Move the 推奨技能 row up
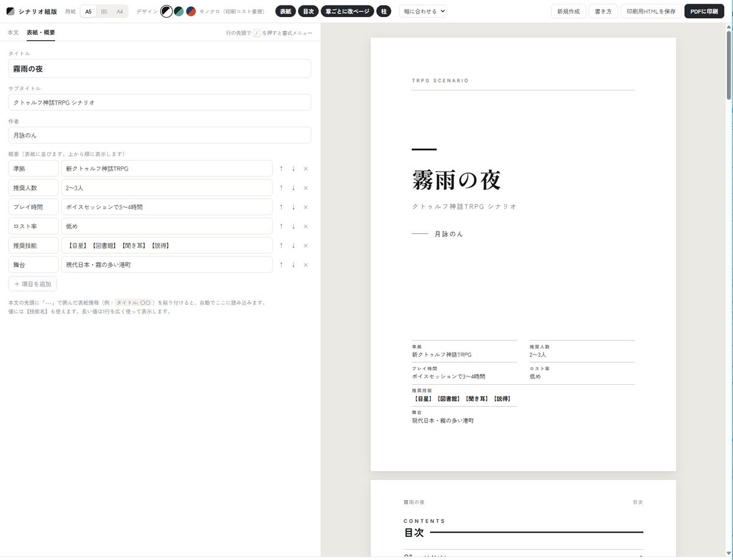The image size is (733, 560). 281,245
